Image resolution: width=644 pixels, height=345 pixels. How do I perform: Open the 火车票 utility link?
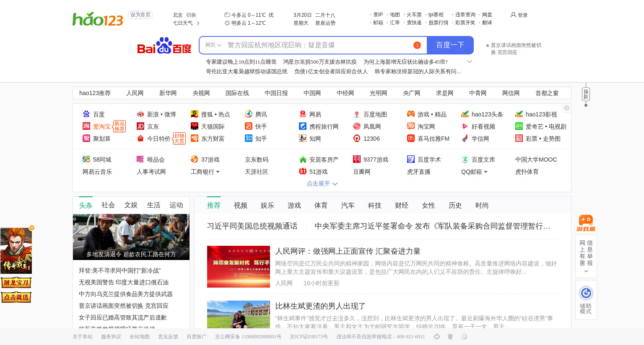[x=414, y=15]
